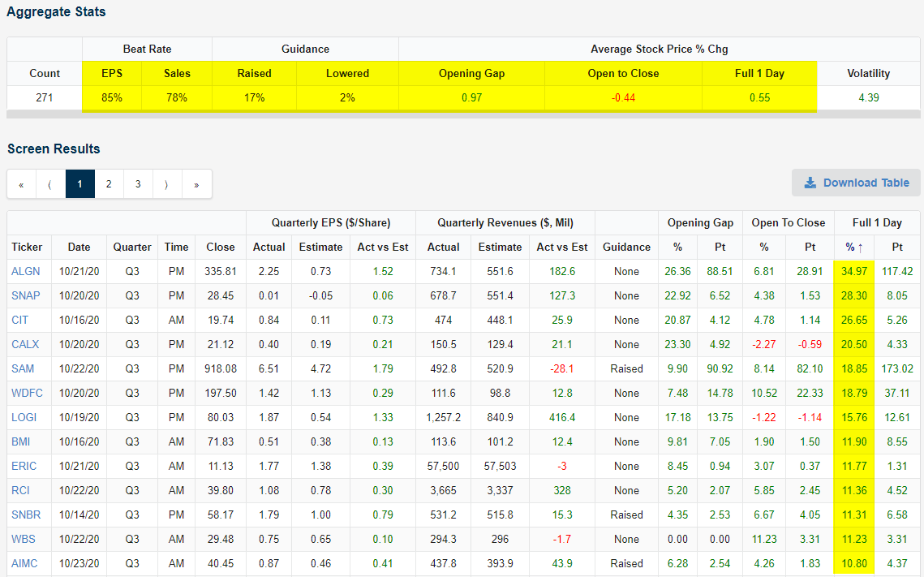Jump to last page with » button
The image size is (924, 577).
[196, 184]
